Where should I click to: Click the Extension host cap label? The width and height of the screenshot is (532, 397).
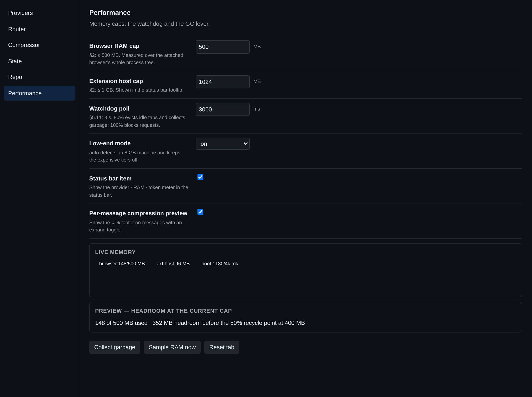[x=116, y=81]
